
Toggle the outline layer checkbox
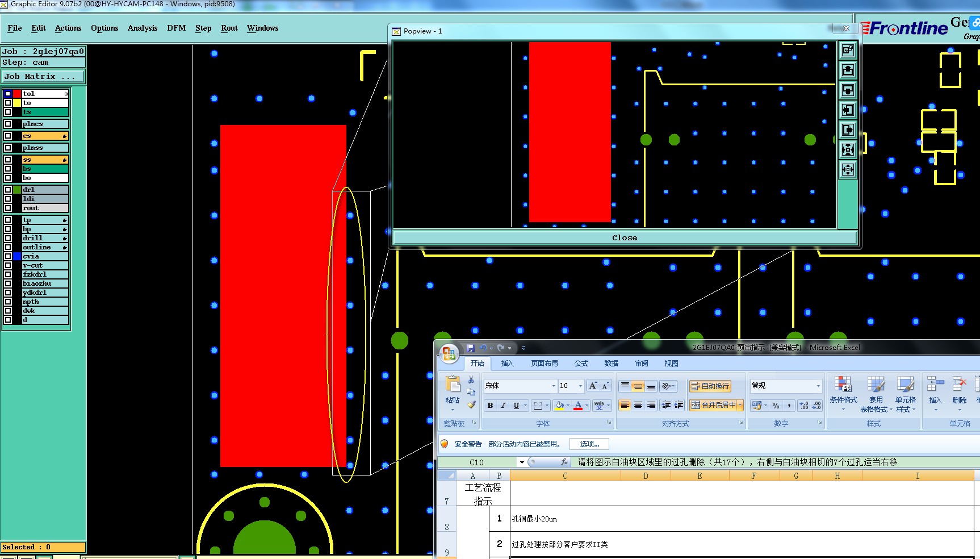pos(8,247)
